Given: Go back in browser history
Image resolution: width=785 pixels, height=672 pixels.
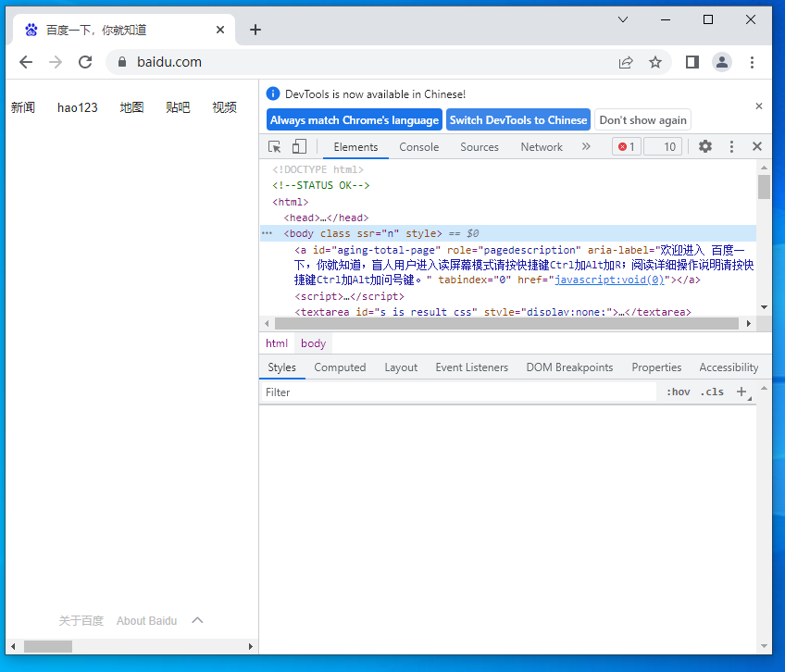Looking at the screenshot, I should (x=26, y=62).
